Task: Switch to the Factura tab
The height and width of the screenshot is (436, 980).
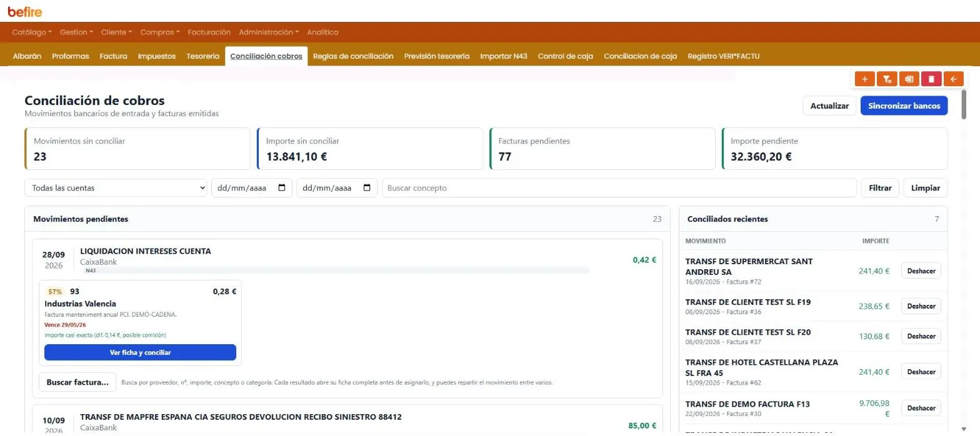Action: [x=114, y=56]
